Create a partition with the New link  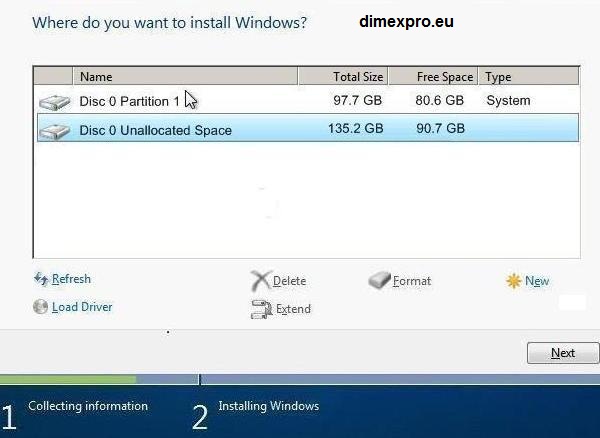[537, 281]
